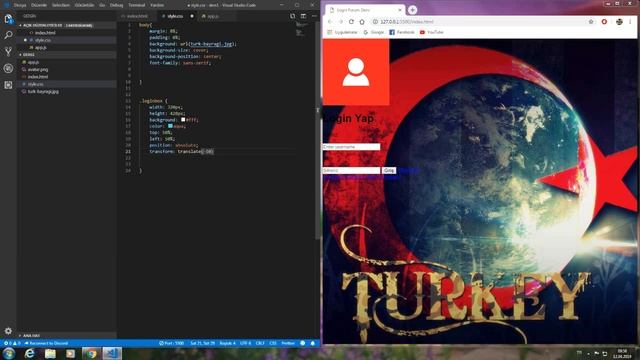This screenshot has width=640, height=360.
Task: Close the Login Forum Demo tab
Action: (400, 10)
